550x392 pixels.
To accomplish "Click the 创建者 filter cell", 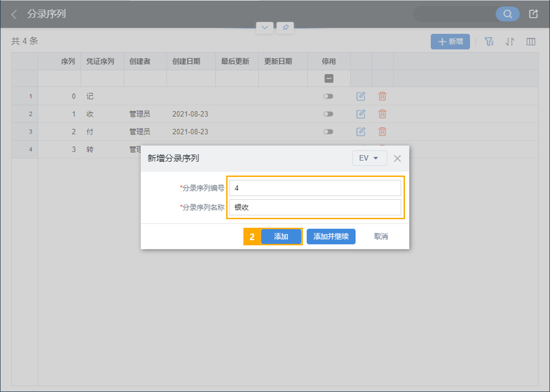I will pos(145,79).
